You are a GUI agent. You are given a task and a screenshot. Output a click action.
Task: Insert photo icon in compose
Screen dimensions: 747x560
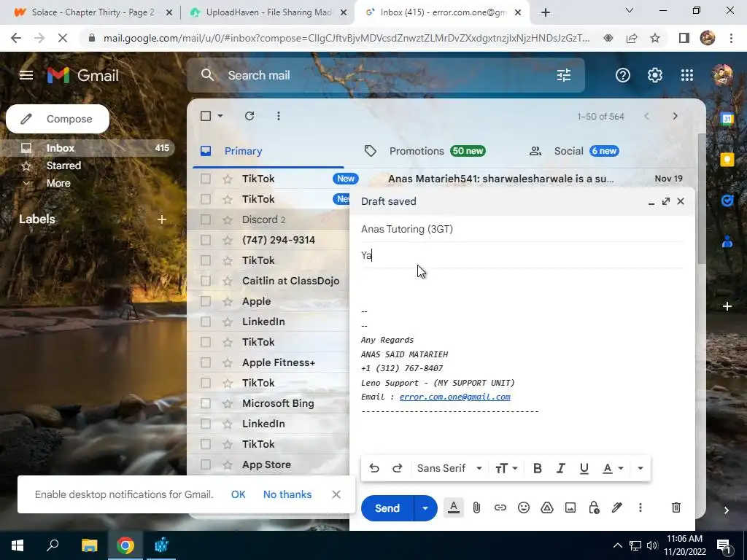tap(570, 507)
